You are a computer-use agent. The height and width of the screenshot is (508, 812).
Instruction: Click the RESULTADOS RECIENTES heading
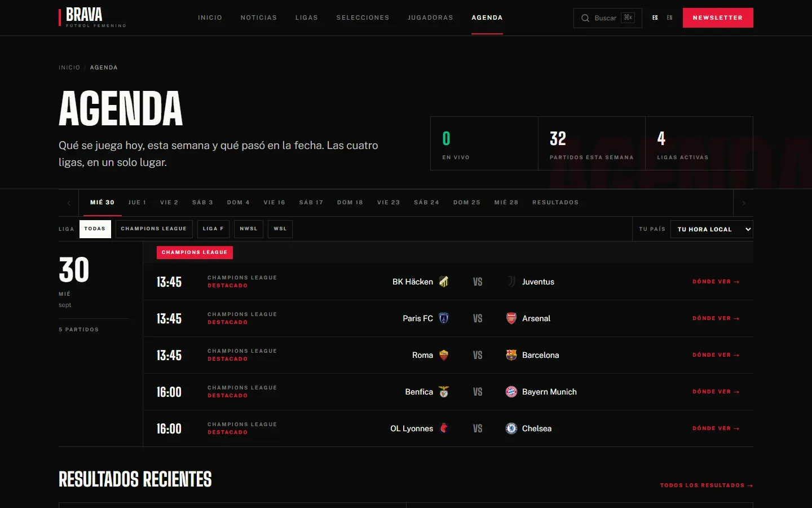click(x=135, y=479)
